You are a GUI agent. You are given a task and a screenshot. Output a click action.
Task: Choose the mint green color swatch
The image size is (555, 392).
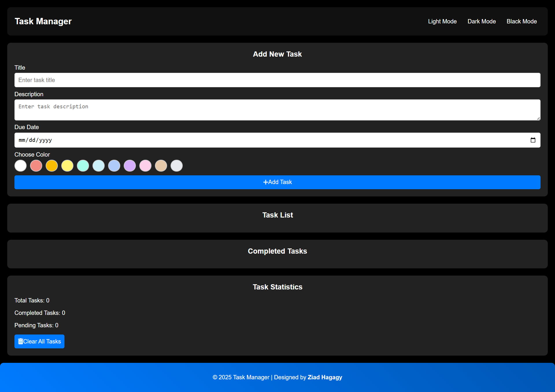point(83,166)
